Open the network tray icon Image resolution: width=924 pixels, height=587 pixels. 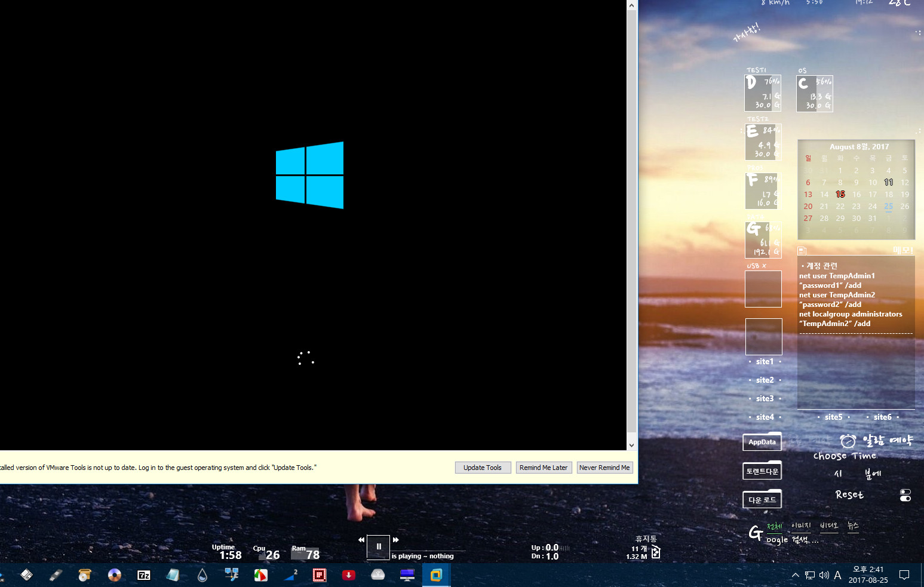click(810, 575)
